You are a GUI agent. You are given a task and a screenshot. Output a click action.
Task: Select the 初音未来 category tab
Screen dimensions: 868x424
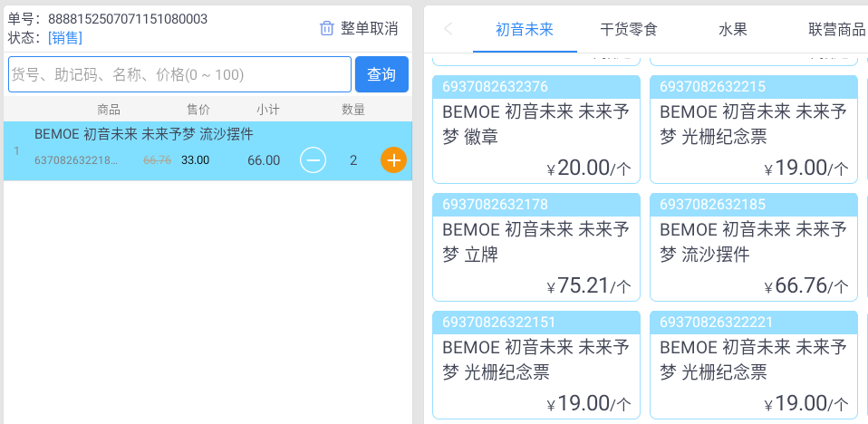pos(525,29)
